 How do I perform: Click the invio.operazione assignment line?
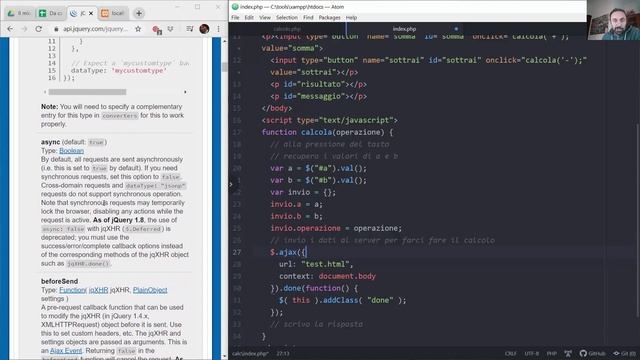(x=336, y=228)
